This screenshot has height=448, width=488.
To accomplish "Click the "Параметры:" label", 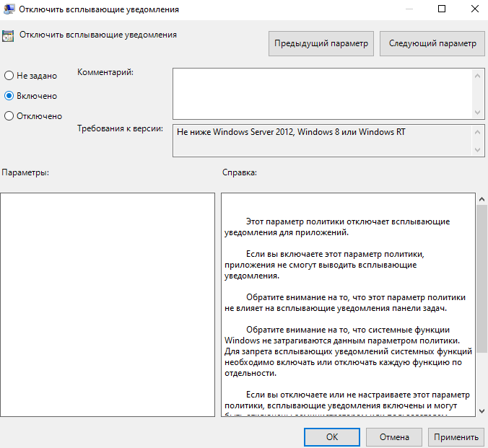I will (25, 172).
